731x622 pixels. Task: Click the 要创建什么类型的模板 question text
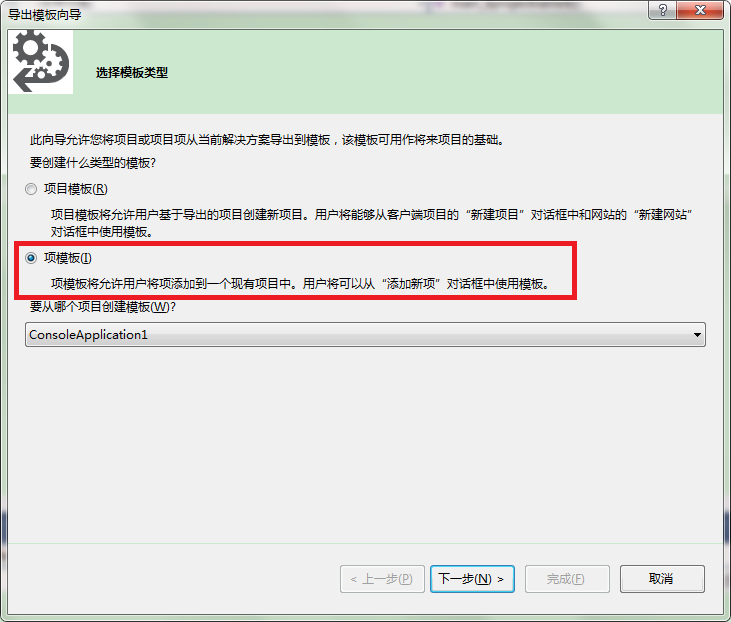[93, 163]
